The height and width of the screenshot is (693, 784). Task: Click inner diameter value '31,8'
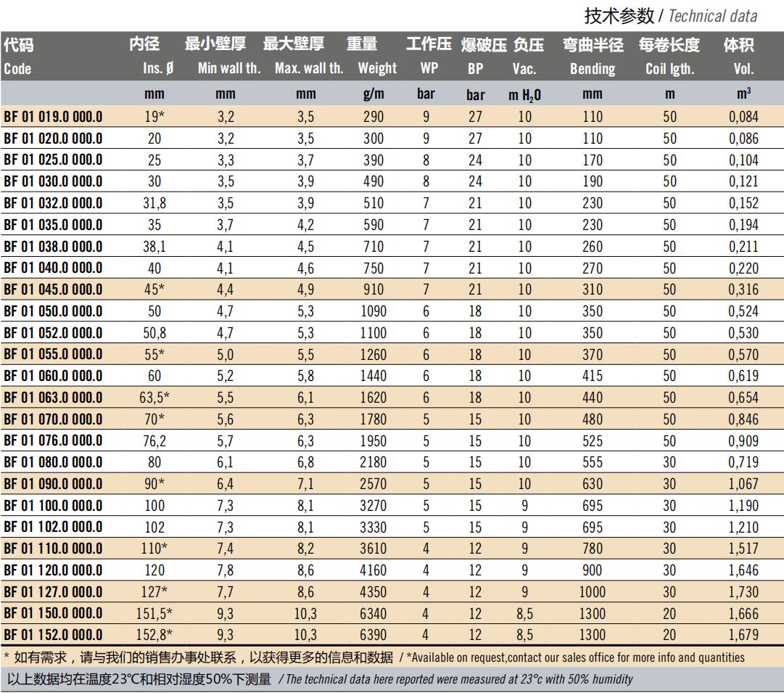click(154, 203)
